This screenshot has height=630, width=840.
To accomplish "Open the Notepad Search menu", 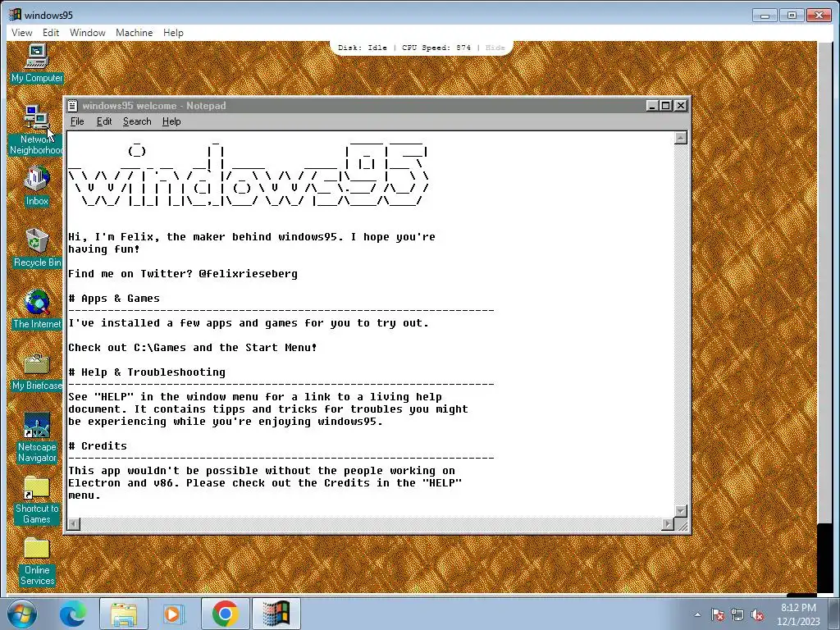I will 137,121.
